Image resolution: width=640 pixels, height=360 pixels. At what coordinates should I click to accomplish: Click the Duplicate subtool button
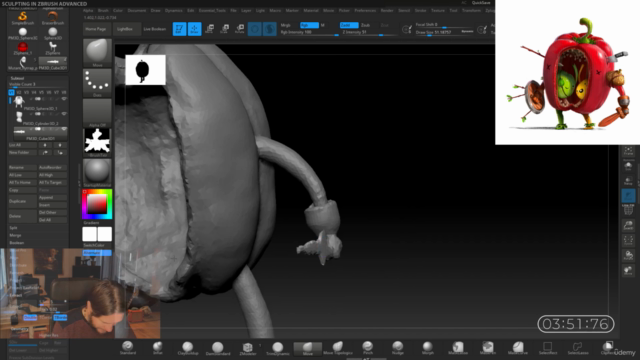click(22, 201)
